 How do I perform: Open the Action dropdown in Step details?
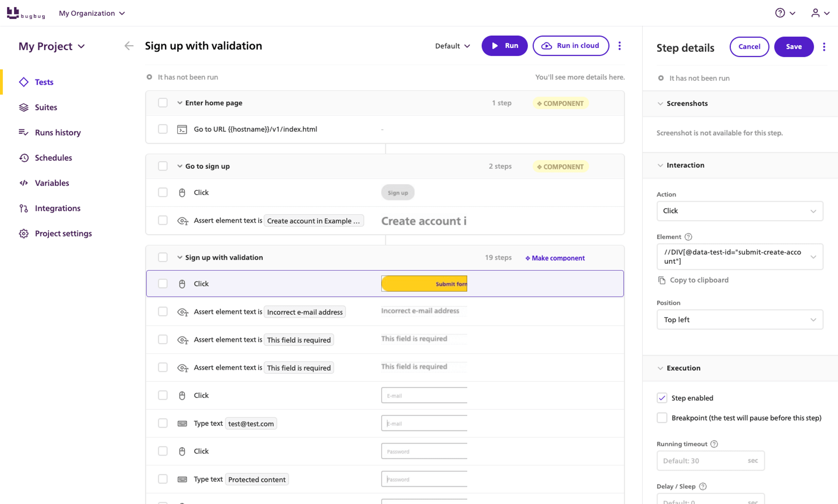pyautogui.click(x=739, y=210)
